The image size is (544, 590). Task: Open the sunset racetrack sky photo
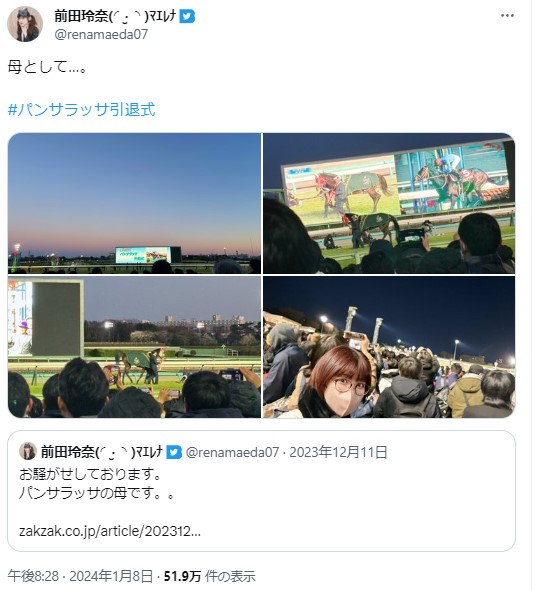134,203
